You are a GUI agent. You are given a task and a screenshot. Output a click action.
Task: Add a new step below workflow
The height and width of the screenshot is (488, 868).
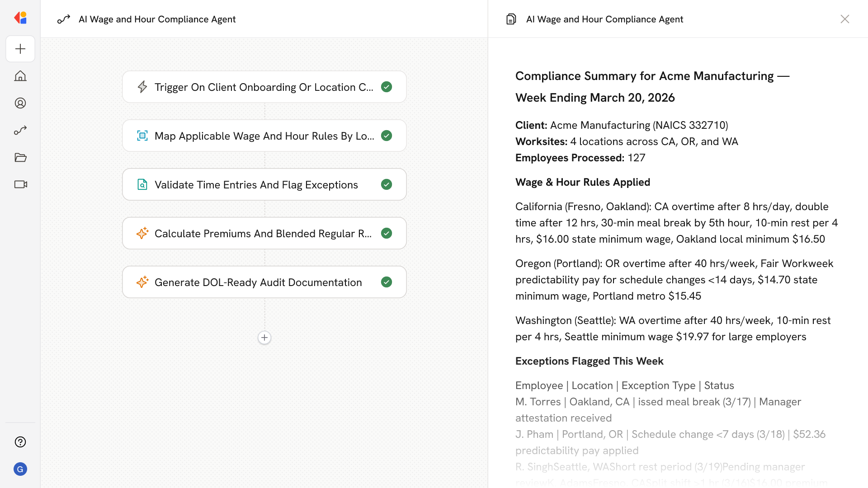point(264,338)
